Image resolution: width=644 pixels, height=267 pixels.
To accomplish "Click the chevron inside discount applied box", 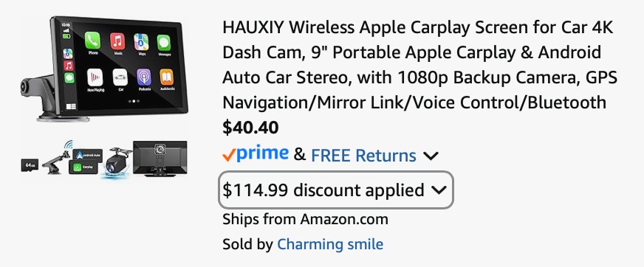I will click(439, 190).
